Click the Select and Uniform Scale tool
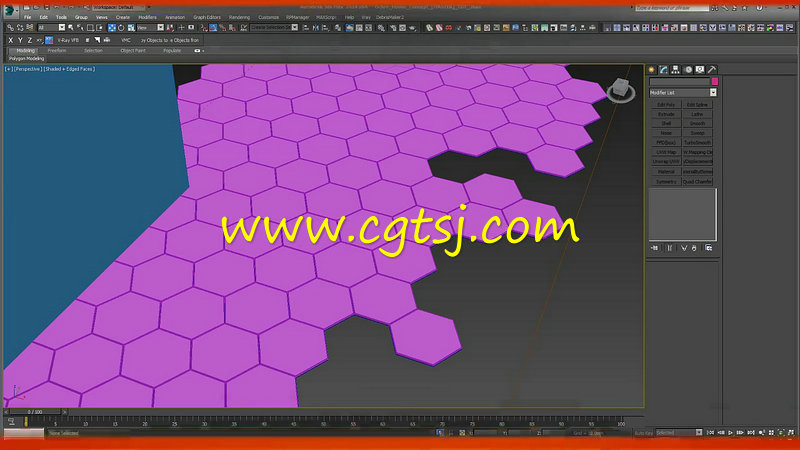Viewport: 800px width, 450px height. coord(131,28)
